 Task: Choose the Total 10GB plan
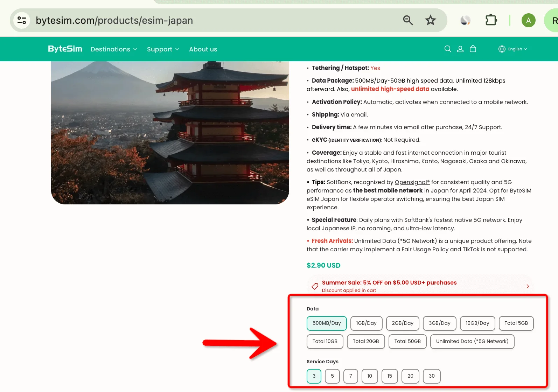(x=325, y=342)
